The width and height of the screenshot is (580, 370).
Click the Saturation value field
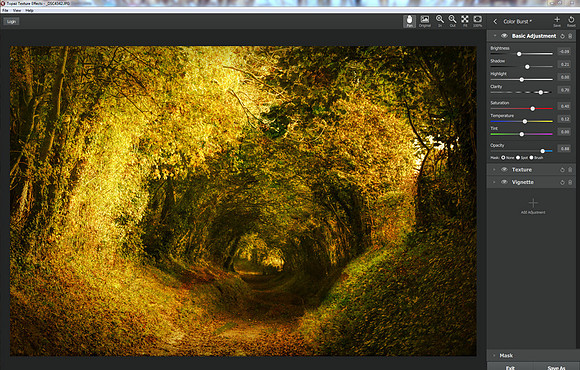(x=564, y=106)
